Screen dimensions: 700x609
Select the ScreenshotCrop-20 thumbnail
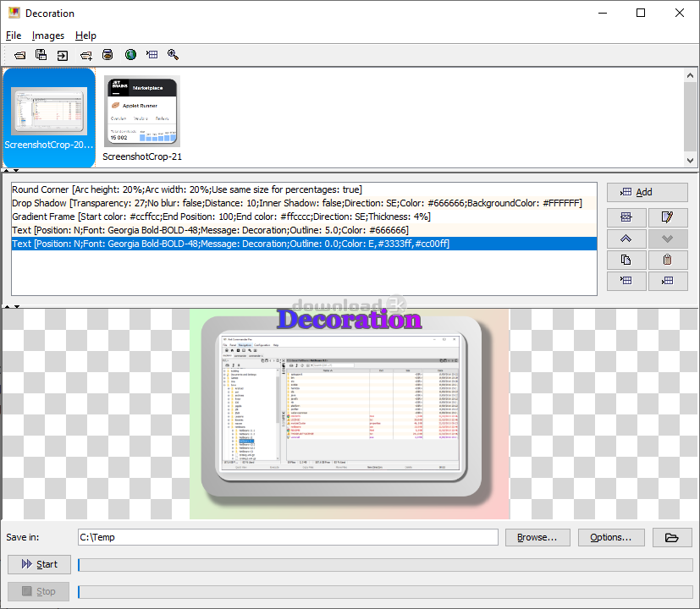pos(49,118)
